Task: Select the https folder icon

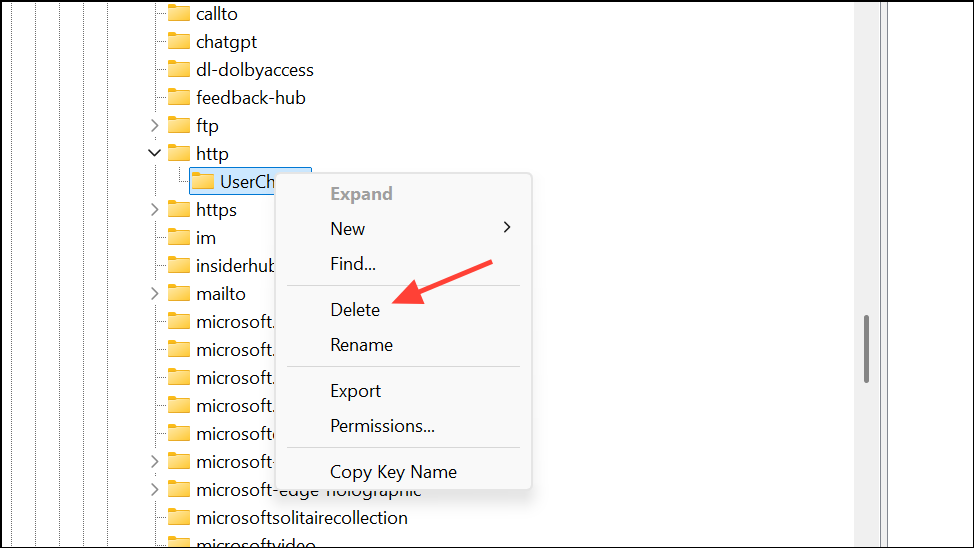Action: point(179,210)
